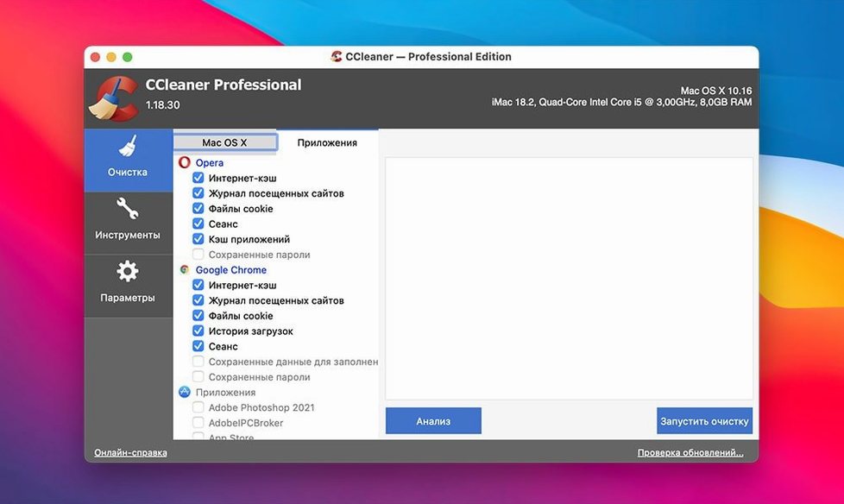Click the version number 1.18.30
844x504 pixels.
click(162, 105)
